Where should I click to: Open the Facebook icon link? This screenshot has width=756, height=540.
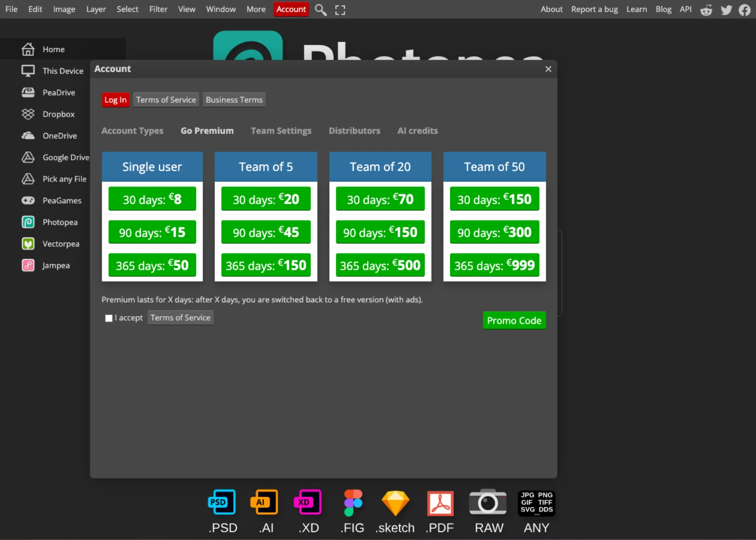(745, 10)
